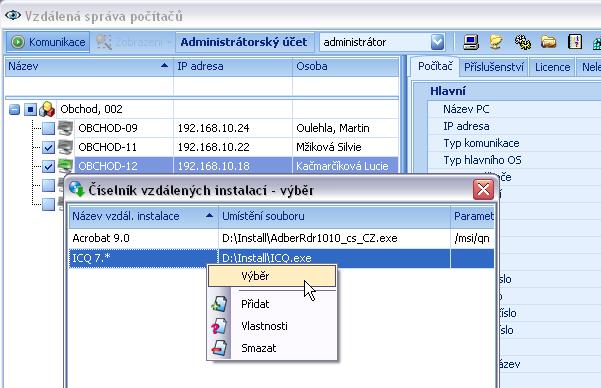Image resolution: width=601 pixels, height=388 pixels.
Task: Check the OBCHOD-09 checkbox
Action: tap(48, 128)
